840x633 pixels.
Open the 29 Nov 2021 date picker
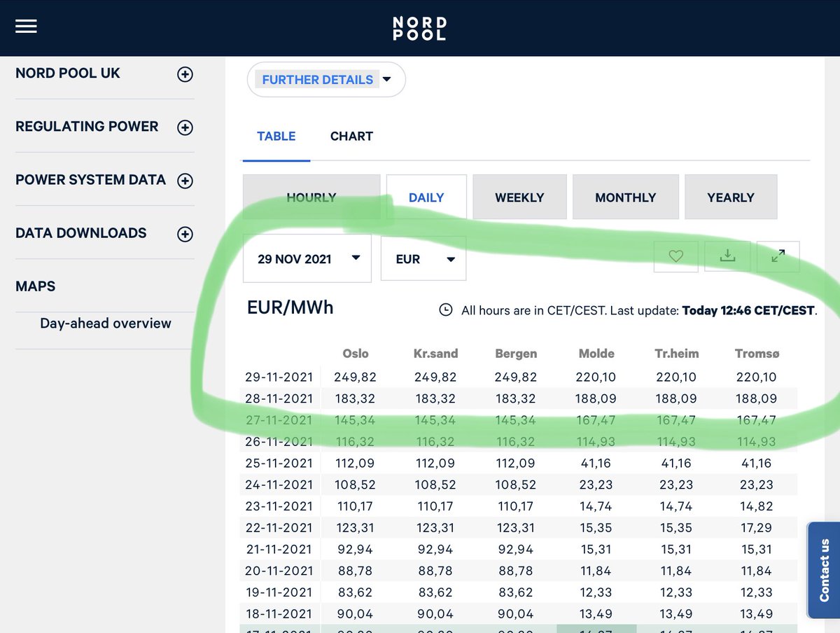307,259
